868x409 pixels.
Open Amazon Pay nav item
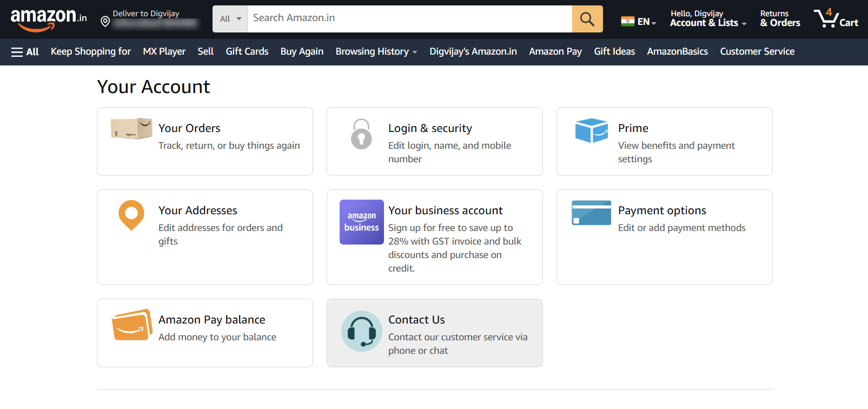click(x=555, y=52)
